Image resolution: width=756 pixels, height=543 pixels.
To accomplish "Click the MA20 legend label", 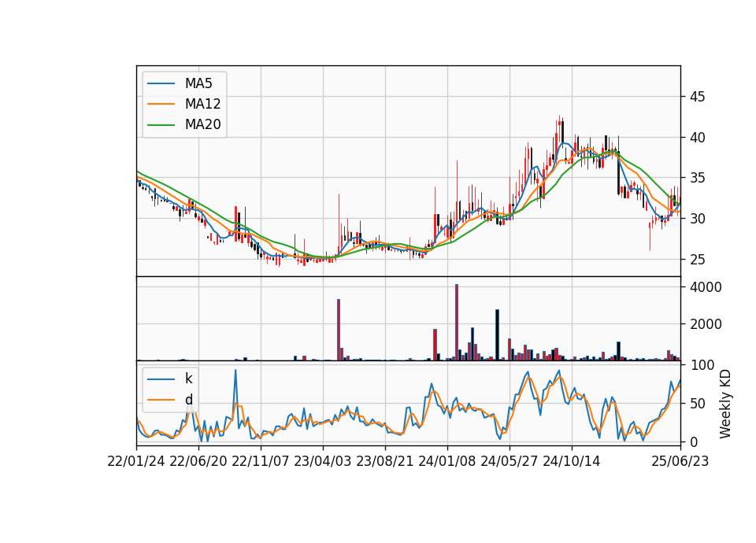I will coord(202,124).
